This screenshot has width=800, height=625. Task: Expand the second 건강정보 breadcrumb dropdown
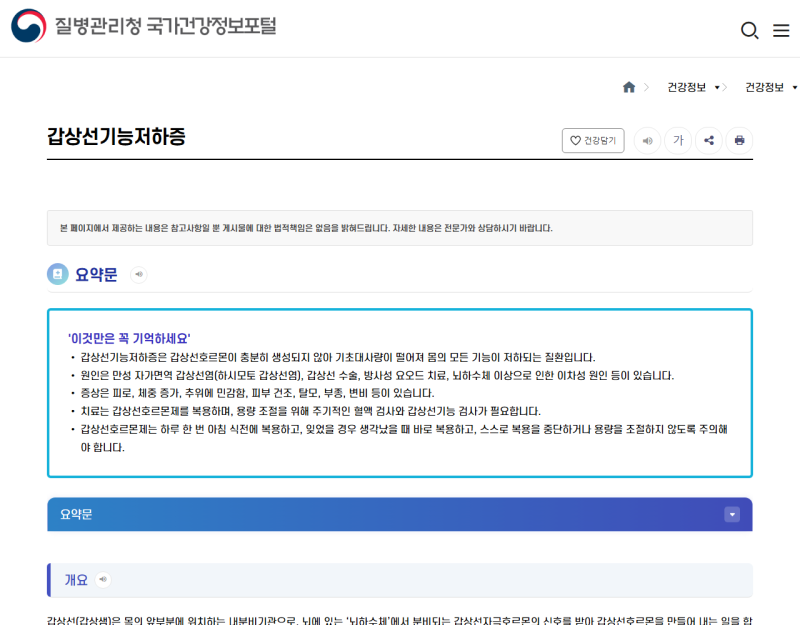771,87
